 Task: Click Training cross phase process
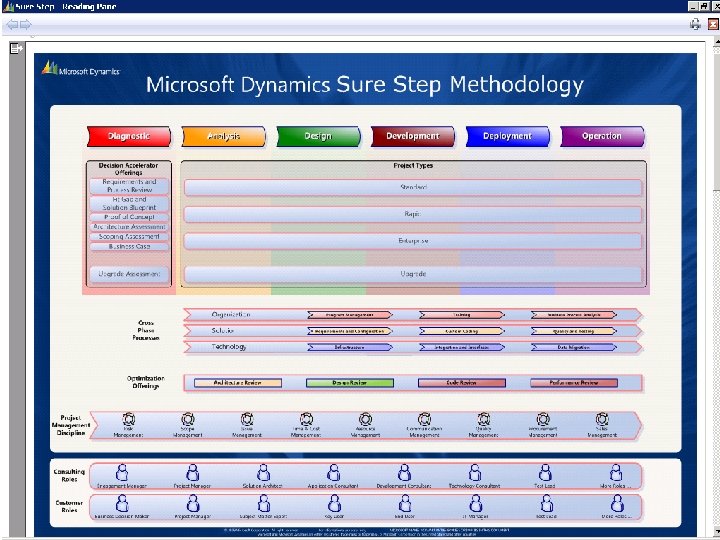click(462, 315)
